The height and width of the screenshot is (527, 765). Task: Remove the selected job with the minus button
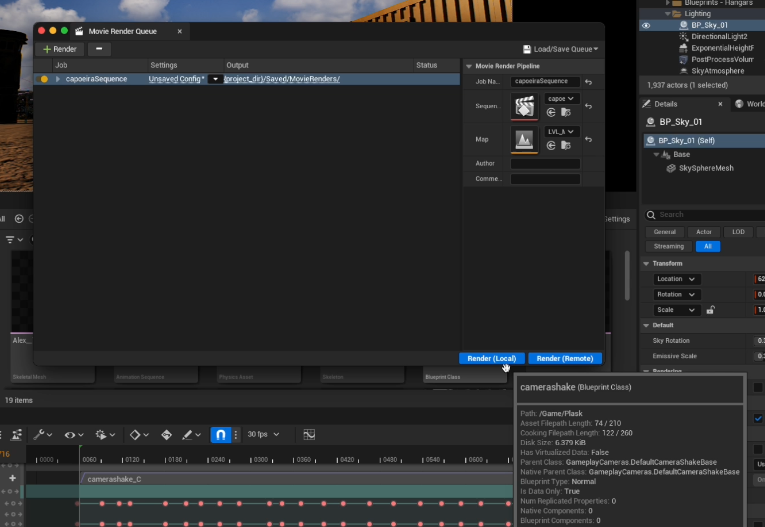click(x=99, y=49)
